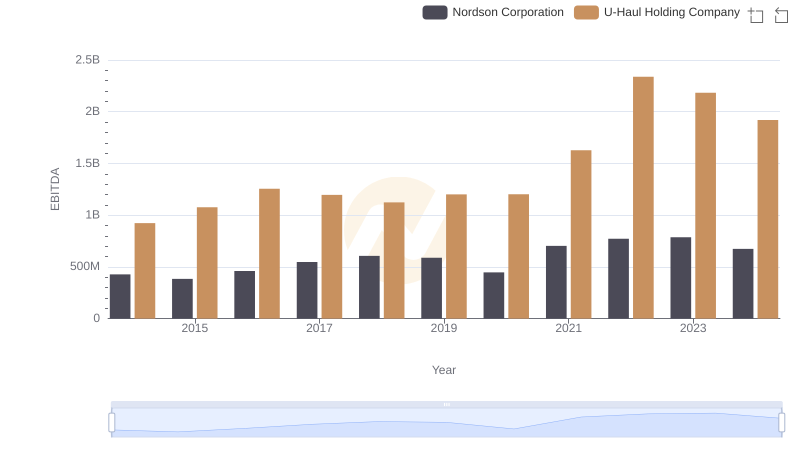Click the y-axis label 0

click(96, 318)
